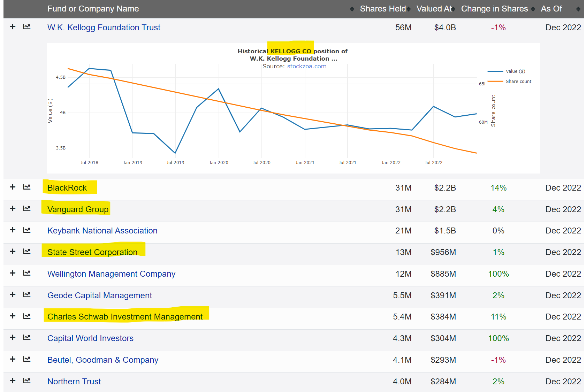Show State Street Corporation chart icon

point(27,252)
